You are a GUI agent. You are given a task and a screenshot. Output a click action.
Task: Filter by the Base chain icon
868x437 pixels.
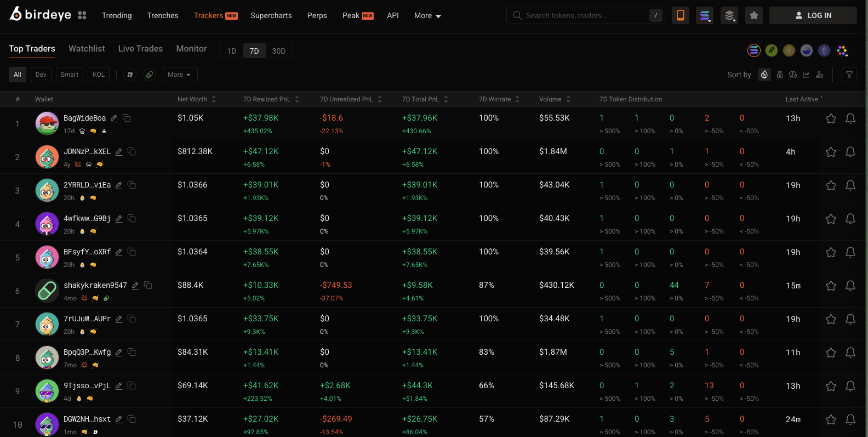[807, 50]
